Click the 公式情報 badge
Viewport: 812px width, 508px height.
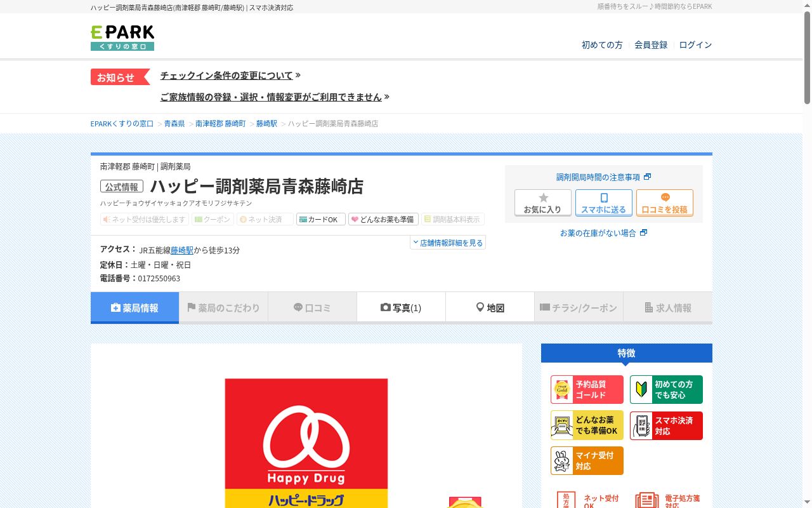[x=122, y=187]
